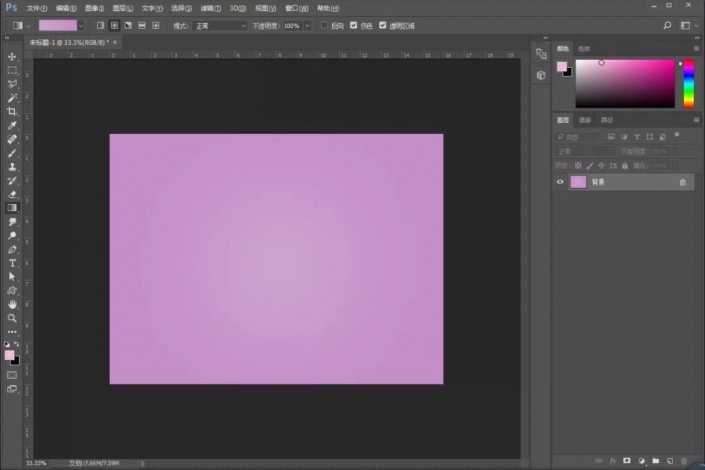
Task: Select the Zoom tool in the toolbar
Action: click(x=12, y=318)
